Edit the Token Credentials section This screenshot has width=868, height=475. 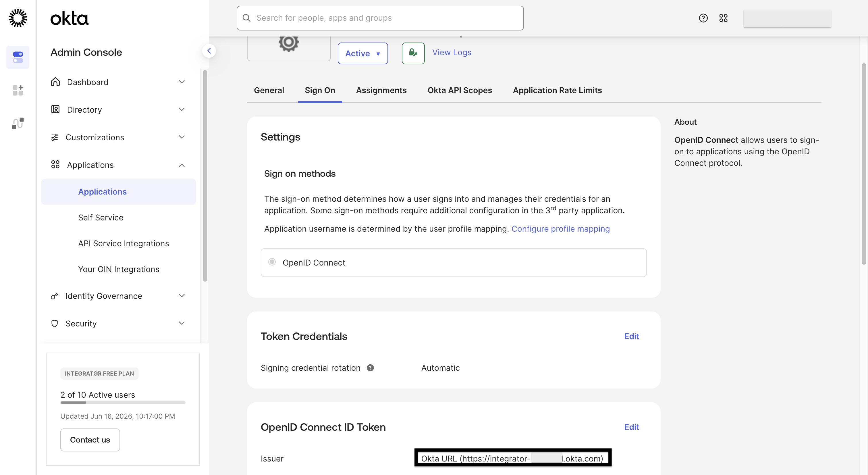coord(631,336)
